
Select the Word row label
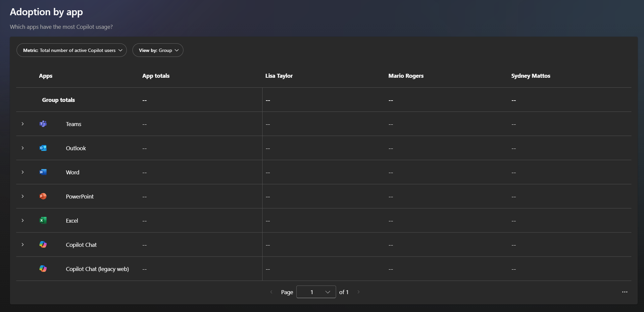pos(73,172)
